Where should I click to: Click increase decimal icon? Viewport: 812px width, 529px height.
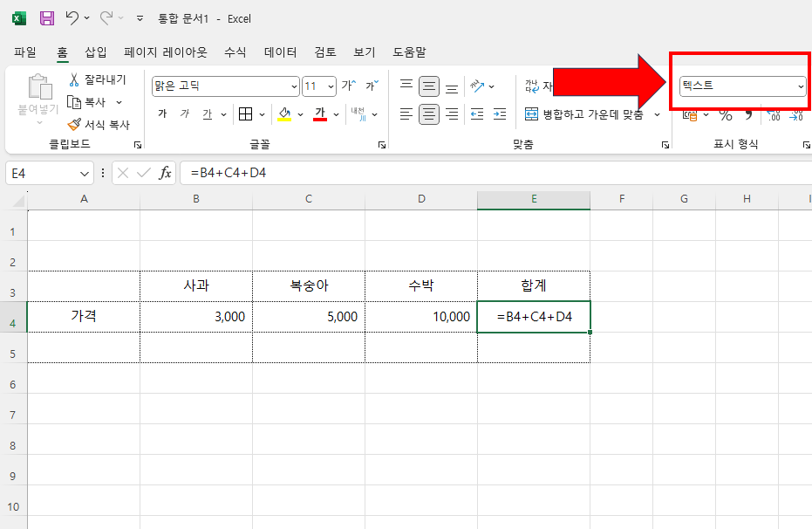[773, 115]
